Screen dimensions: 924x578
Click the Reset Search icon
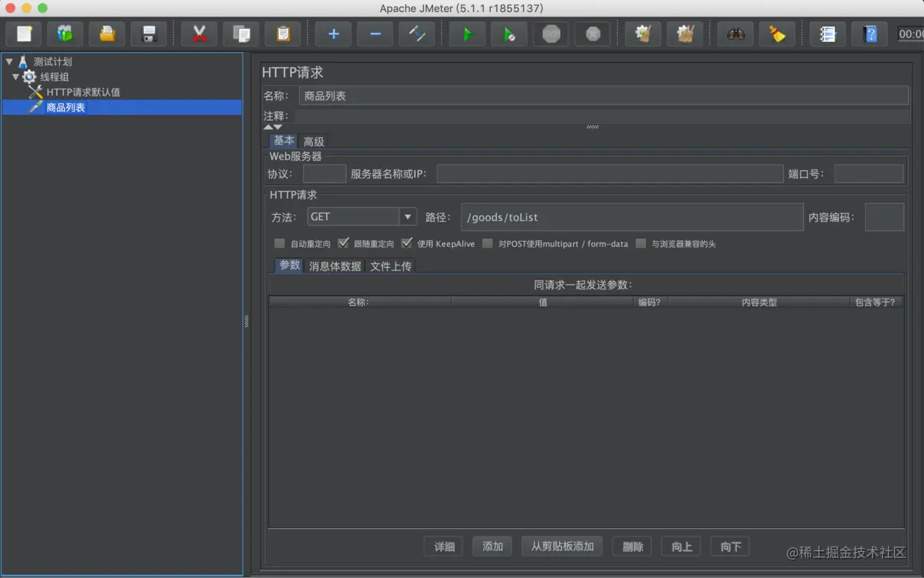[777, 34]
